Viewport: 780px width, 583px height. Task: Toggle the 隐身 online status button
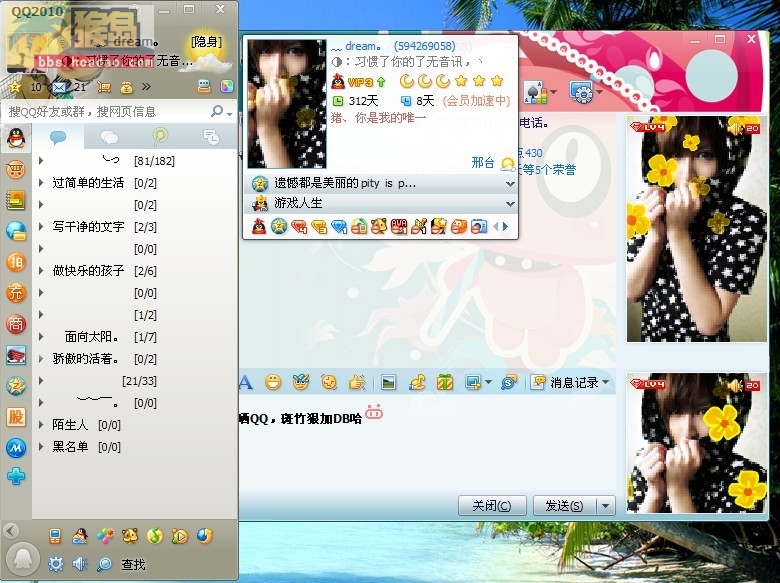[x=206, y=42]
